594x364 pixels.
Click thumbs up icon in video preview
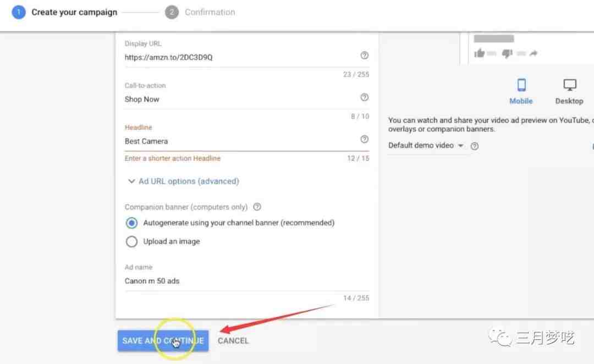[480, 53]
